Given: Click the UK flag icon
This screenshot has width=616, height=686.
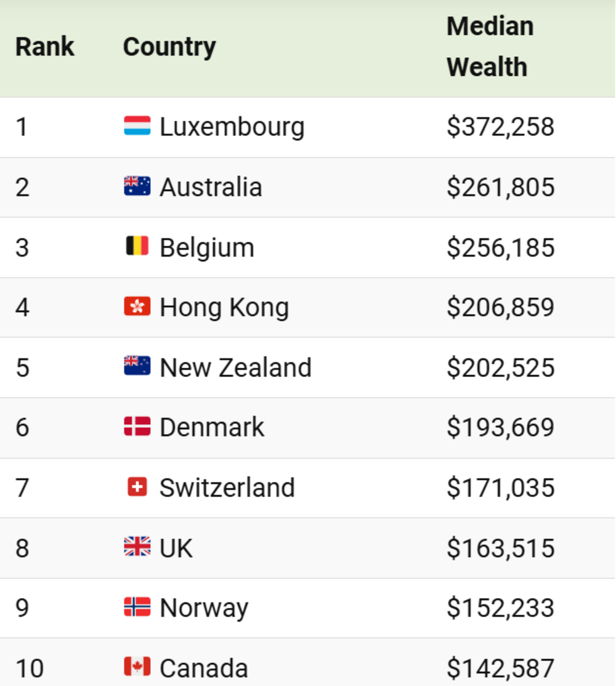Looking at the screenshot, I should coord(137,547).
